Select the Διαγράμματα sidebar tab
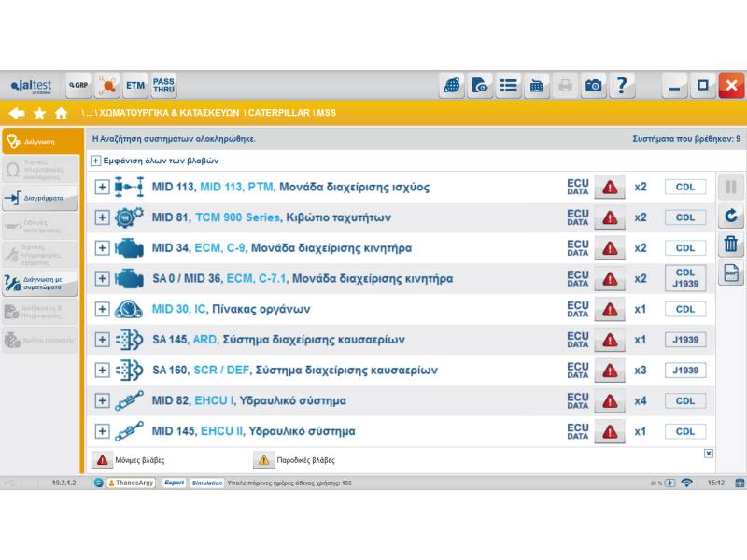This screenshot has width=747, height=560. [x=39, y=199]
